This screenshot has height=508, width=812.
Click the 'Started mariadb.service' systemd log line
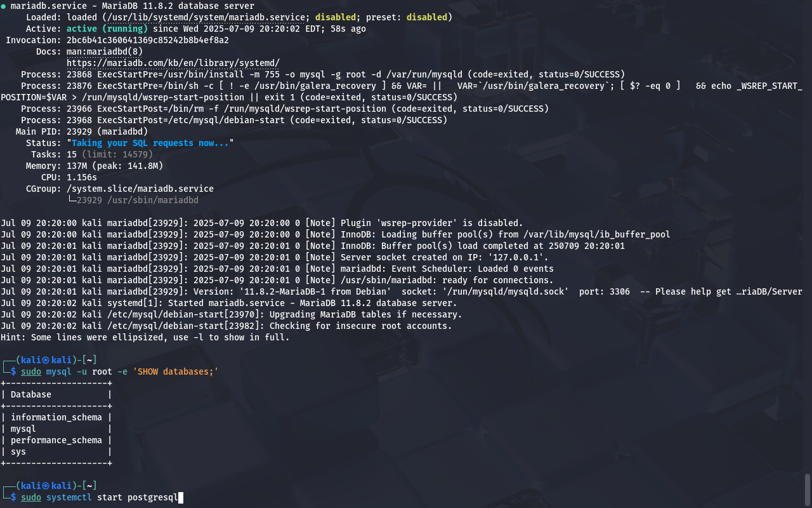point(229,303)
